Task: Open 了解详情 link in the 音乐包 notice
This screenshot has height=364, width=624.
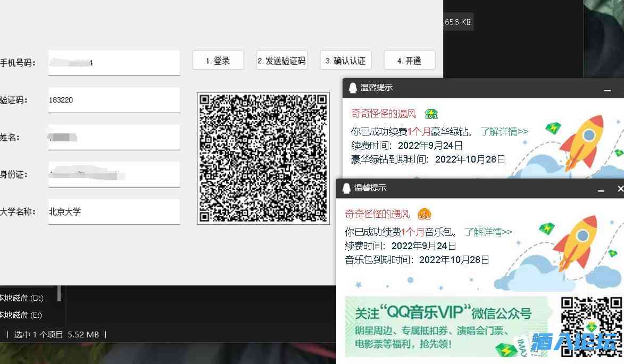Action: 488,232
